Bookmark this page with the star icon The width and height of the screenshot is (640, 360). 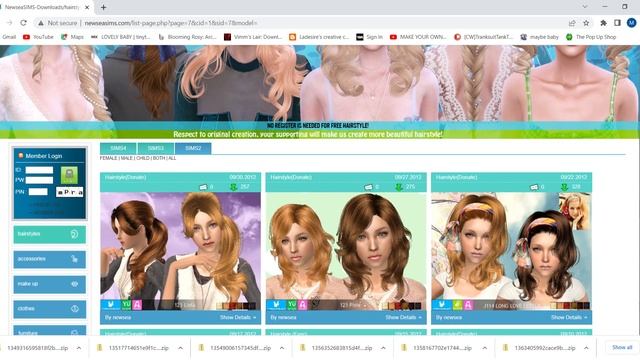(586, 23)
